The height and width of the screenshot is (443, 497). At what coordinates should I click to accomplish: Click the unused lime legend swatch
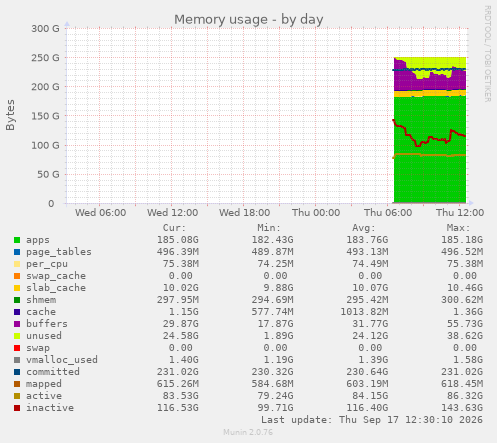pyautogui.click(x=17, y=336)
